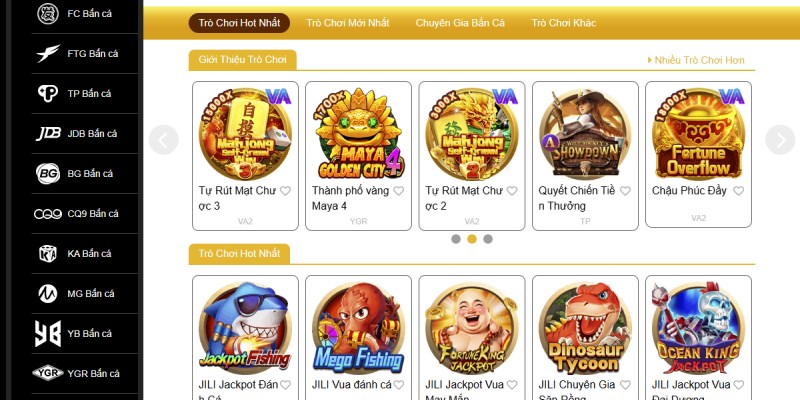
Task: Go to previous games with left arrow
Action: 164,140
